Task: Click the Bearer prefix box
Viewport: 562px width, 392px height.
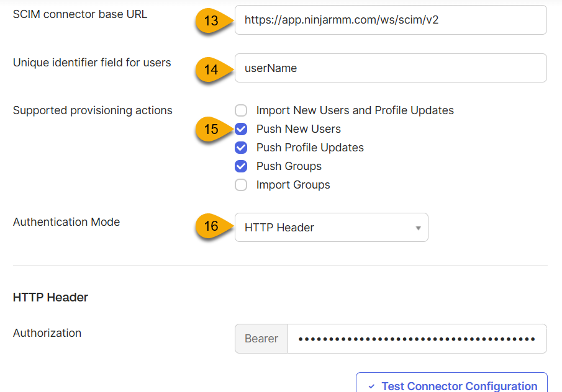Action: (261, 339)
